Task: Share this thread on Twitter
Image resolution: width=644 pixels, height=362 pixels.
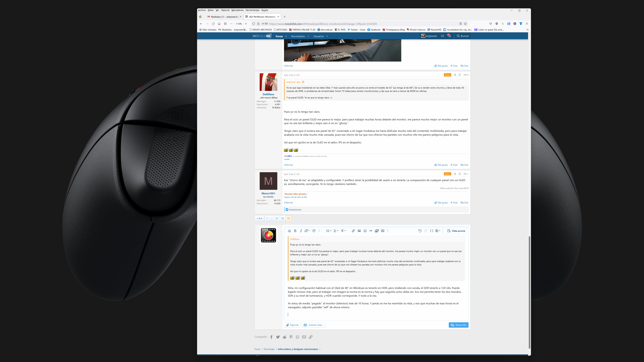Action: pyautogui.click(x=278, y=337)
